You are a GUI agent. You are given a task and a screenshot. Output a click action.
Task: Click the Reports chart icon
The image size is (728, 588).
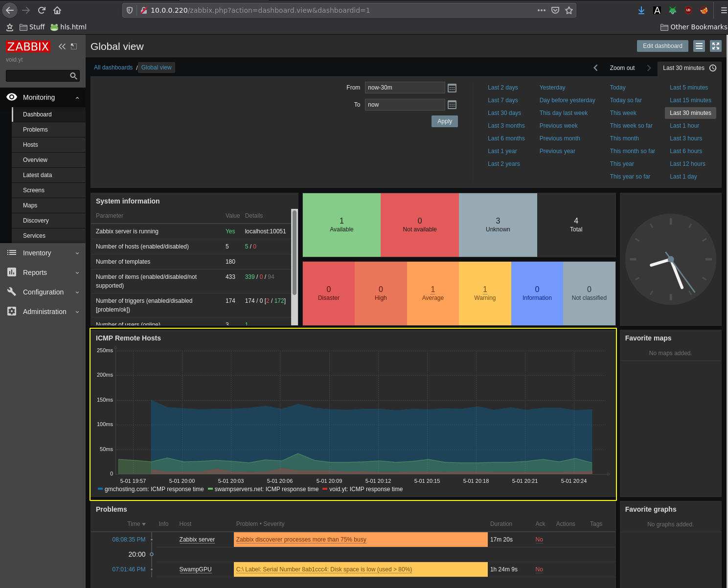click(x=12, y=272)
